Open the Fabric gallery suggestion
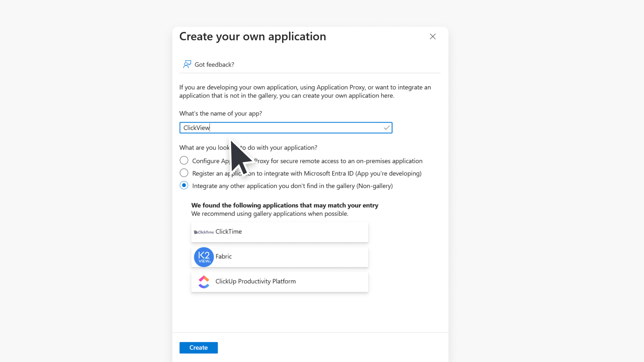 click(279, 257)
